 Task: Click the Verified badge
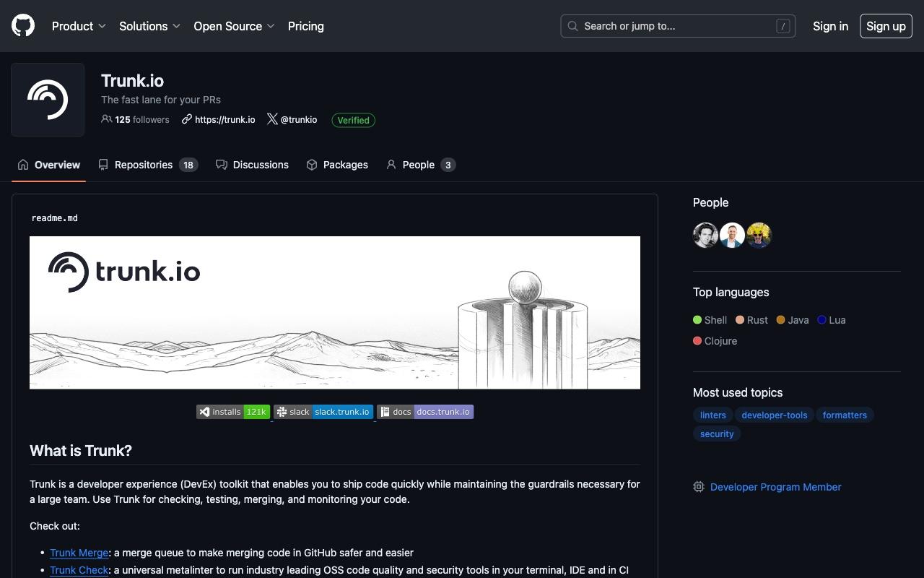coord(354,120)
